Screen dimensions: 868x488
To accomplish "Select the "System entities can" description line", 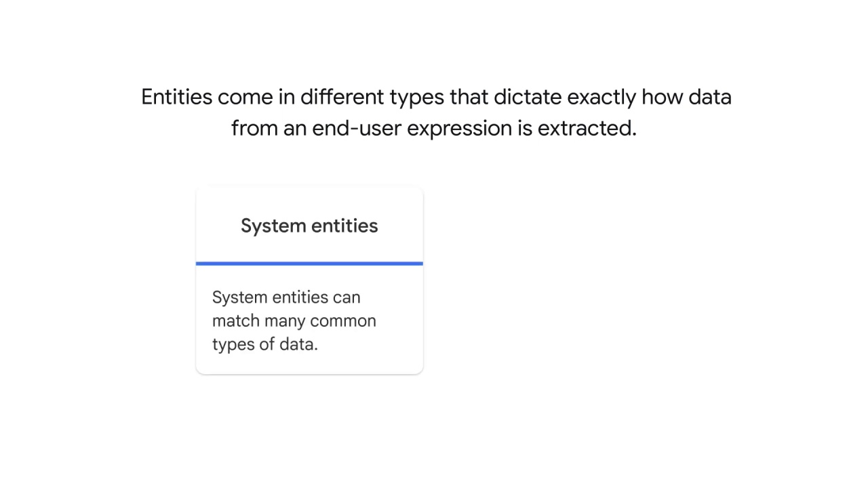I will [x=286, y=297].
